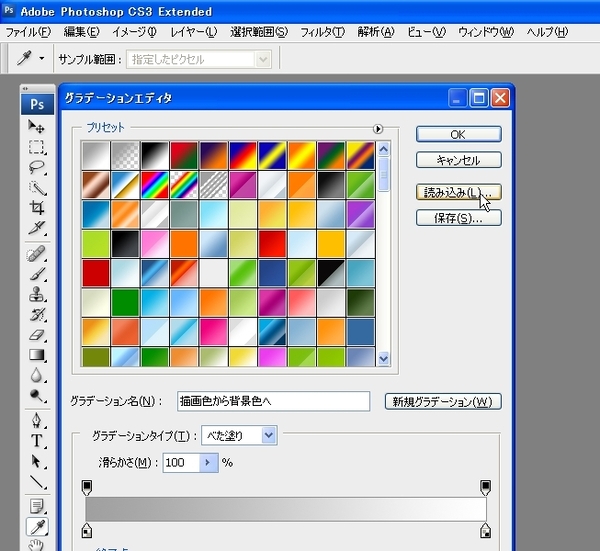The height and width of the screenshot is (551, 600).
Task: Click the 新規グラデーション button
Action: click(442, 402)
